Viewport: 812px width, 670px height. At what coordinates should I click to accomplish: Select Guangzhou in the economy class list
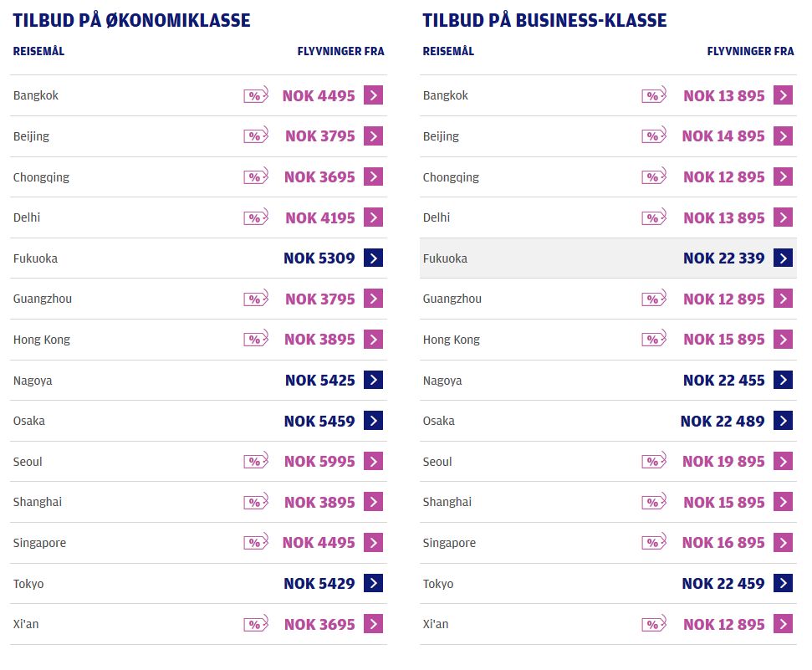click(x=43, y=299)
